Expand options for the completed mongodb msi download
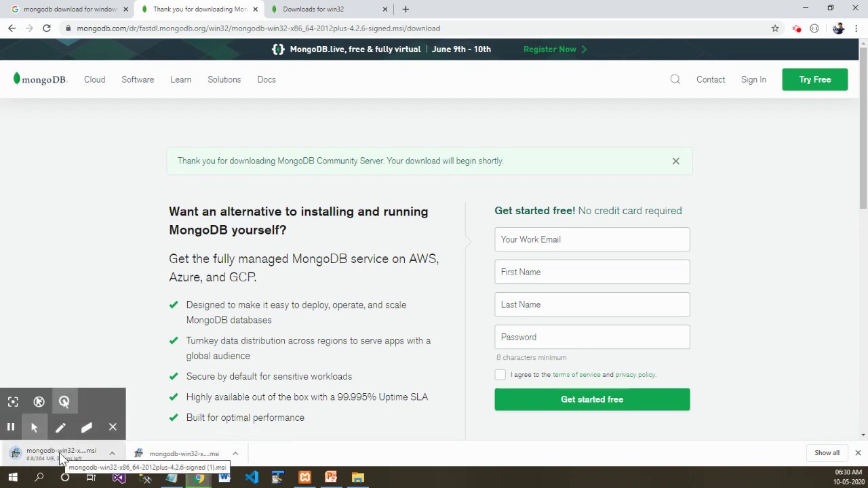This screenshot has width=868, height=488. coord(235,453)
